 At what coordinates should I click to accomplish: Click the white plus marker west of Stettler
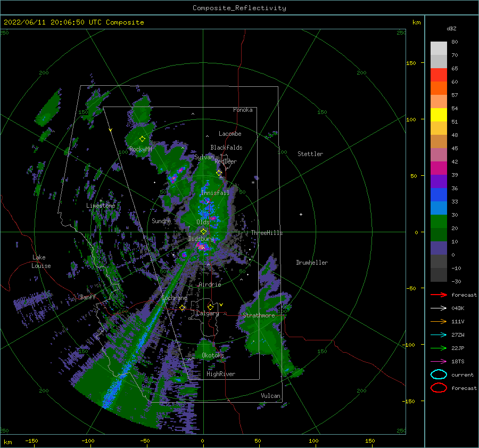(x=301, y=214)
